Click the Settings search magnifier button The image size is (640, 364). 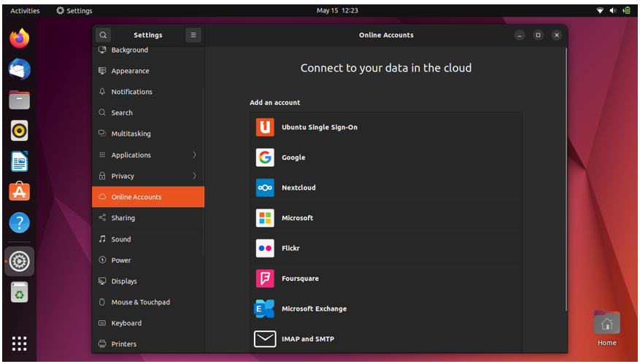(103, 35)
